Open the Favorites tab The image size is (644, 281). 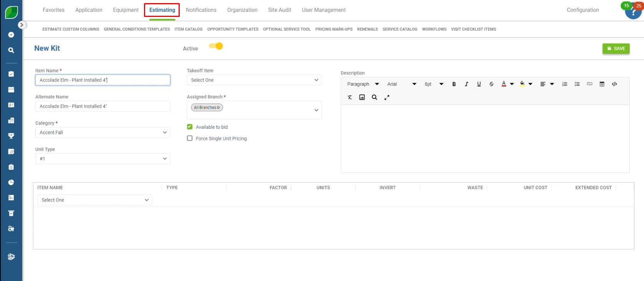pyautogui.click(x=53, y=10)
